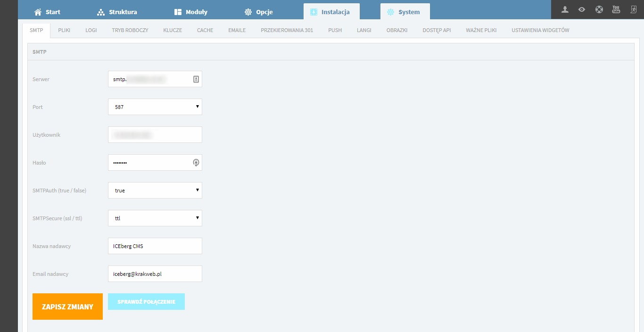
Task: Open the PRZEKIEROWANIA 301 tab
Action: 287,30
